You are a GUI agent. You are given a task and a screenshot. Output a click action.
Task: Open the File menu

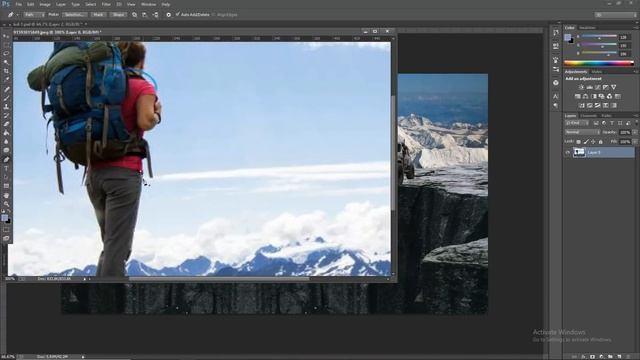(19, 4)
